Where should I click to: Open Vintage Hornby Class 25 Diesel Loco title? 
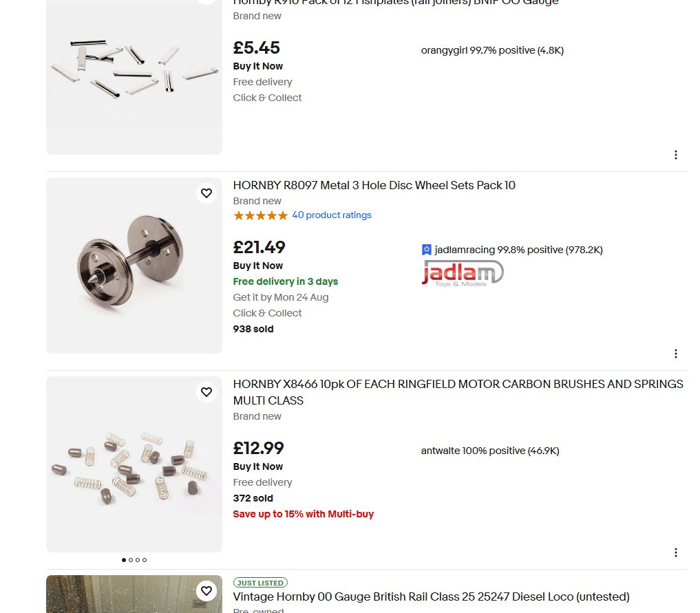(432, 597)
